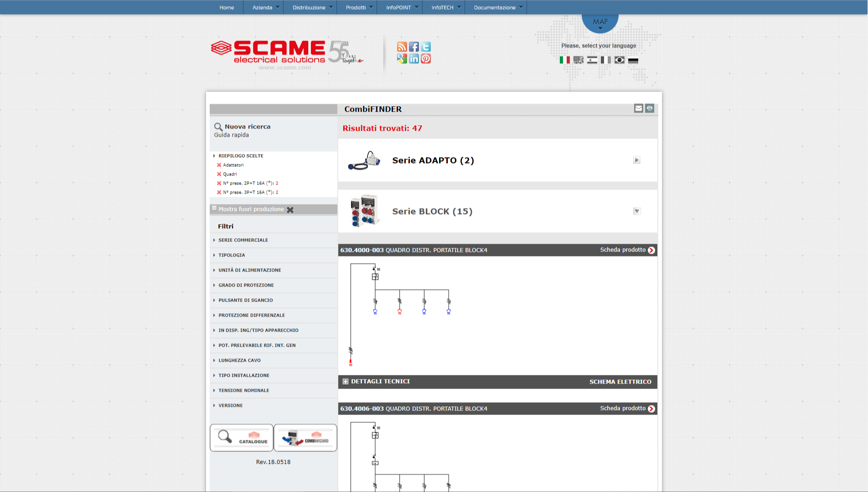This screenshot has height=492, width=868.
Task: Expand TIPO INSTALLAZIONE filter
Action: (x=243, y=375)
